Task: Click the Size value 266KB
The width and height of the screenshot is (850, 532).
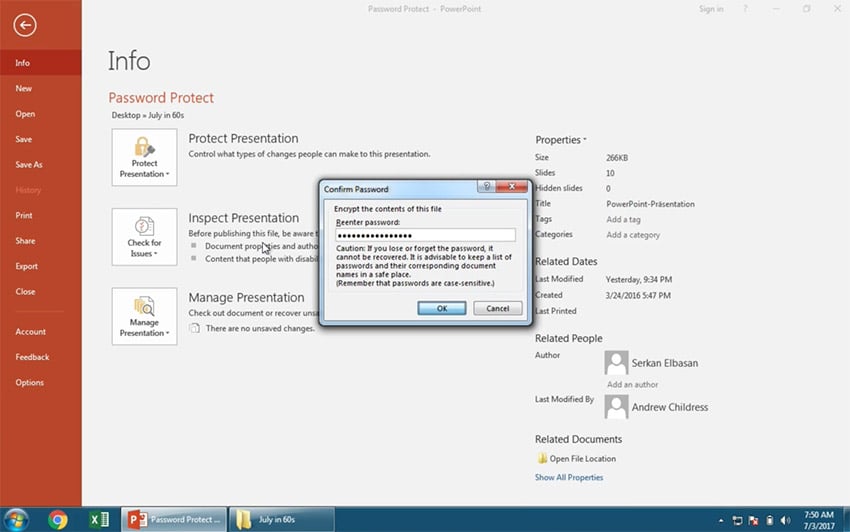Action: pyautogui.click(x=617, y=158)
